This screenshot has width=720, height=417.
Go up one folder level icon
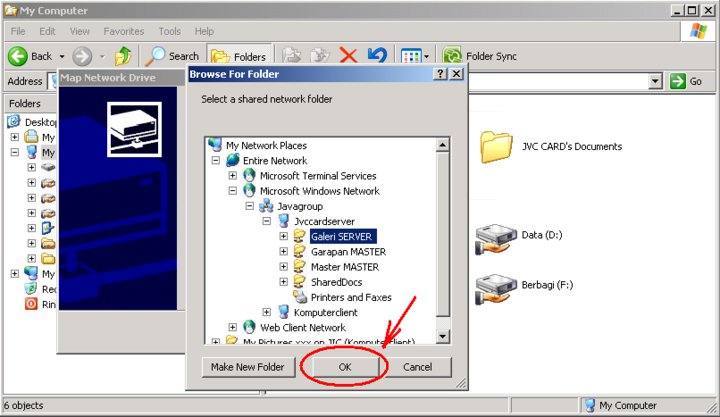click(123, 56)
